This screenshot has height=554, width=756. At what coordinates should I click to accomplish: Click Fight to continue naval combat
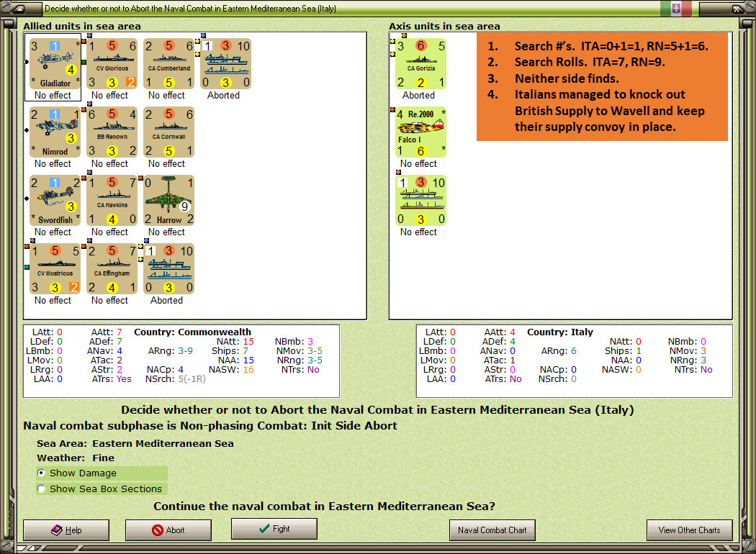tap(274, 529)
